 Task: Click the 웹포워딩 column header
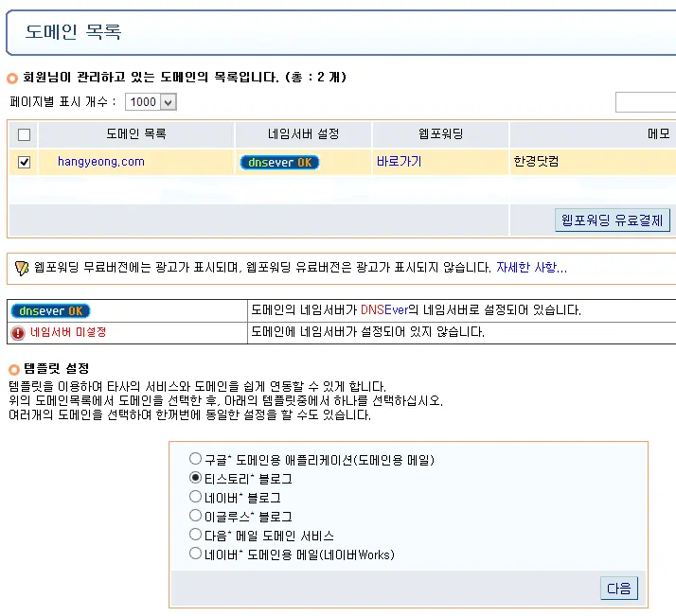(x=440, y=134)
